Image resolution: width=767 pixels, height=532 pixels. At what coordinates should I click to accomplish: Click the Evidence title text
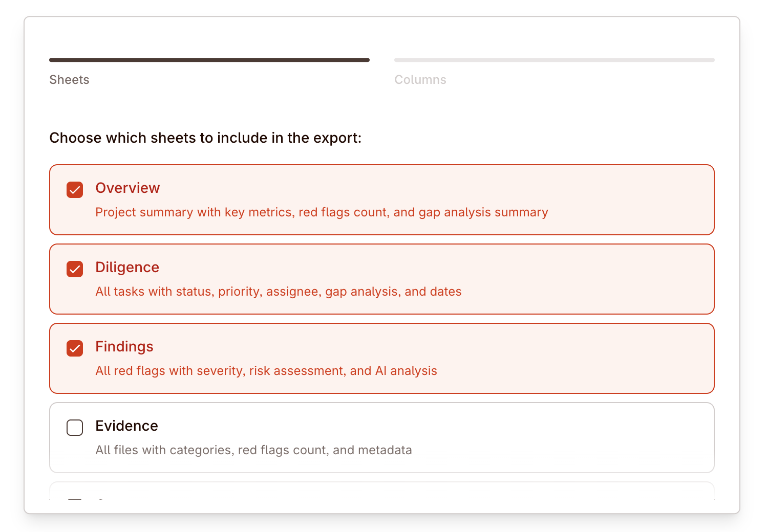pyautogui.click(x=126, y=426)
